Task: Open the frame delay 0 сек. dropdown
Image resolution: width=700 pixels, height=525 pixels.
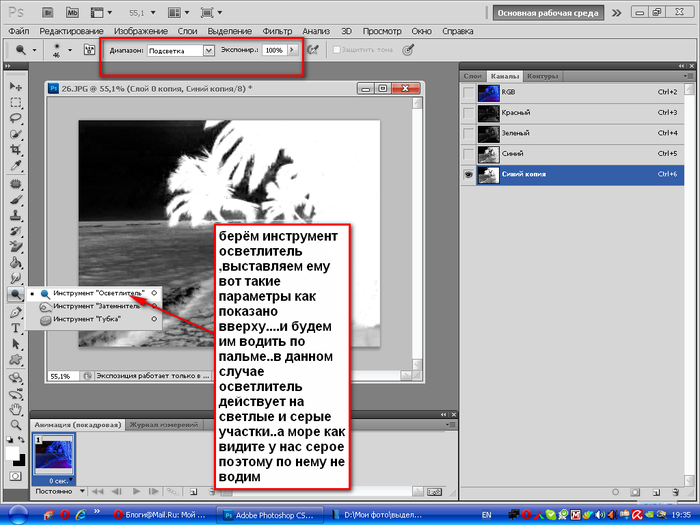Action: [x=71, y=480]
